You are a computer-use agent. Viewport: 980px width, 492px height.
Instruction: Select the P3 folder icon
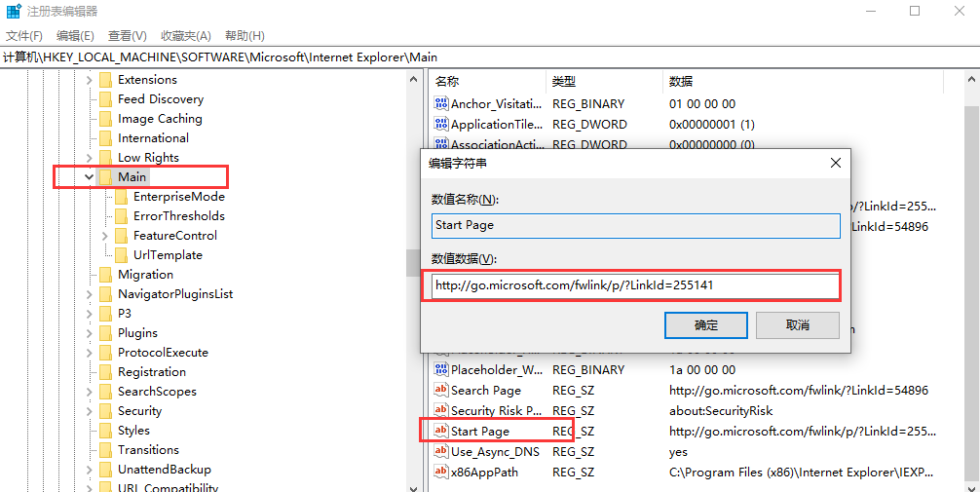click(x=105, y=313)
